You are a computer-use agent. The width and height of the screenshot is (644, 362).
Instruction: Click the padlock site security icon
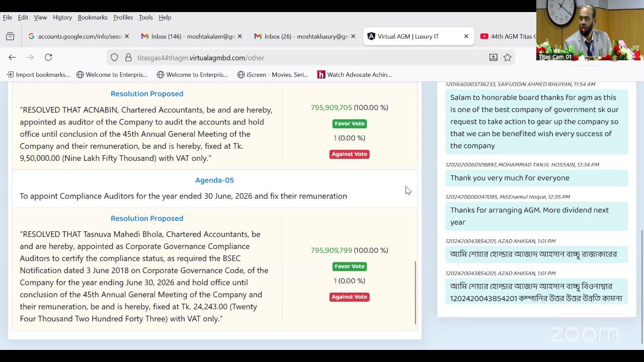click(128, 58)
